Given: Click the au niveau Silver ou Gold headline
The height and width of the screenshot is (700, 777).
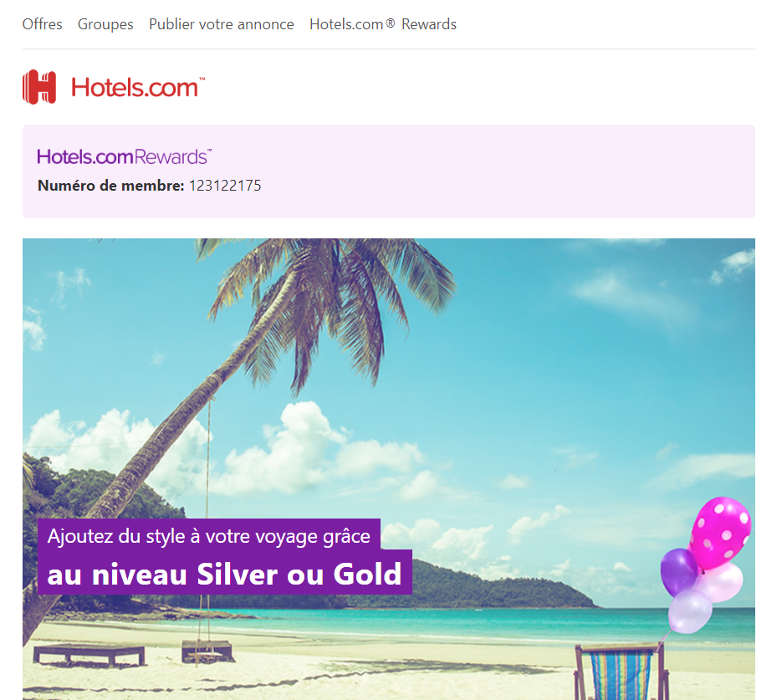Looking at the screenshot, I should click(x=224, y=574).
